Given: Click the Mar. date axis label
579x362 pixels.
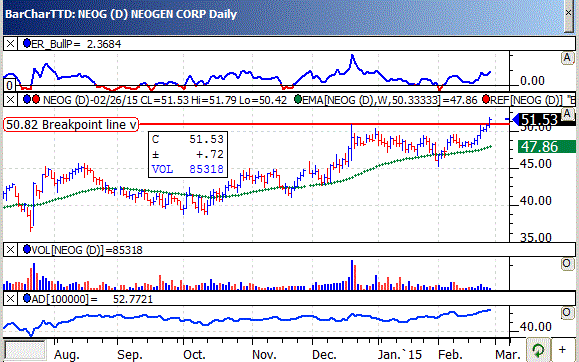Looking at the screenshot, I should [x=508, y=355].
